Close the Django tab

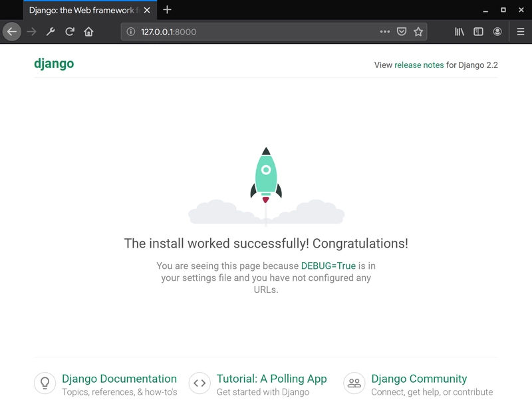pyautogui.click(x=147, y=10)
